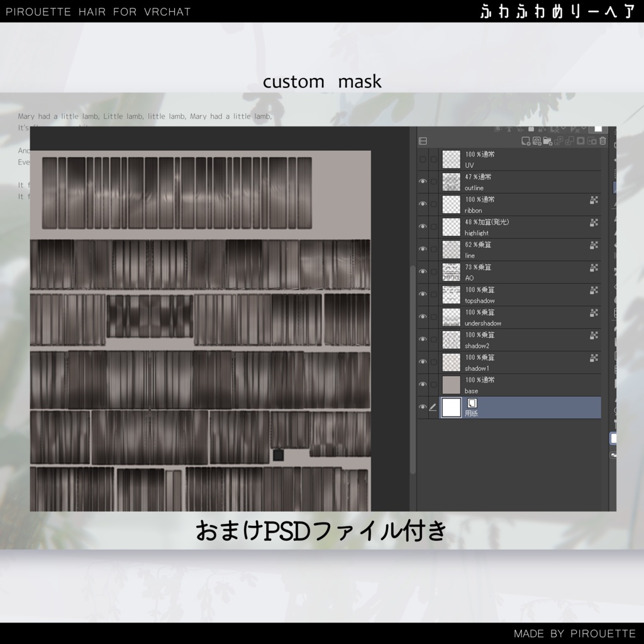Screen dimensions: 644x644
Task: Click the 'MADE BY PIROUETTE' footer text
Action: tap(575, 633)
